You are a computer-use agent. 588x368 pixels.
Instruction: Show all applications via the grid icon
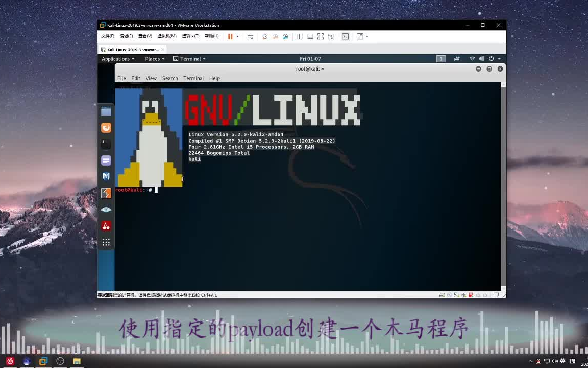[106, 242]
